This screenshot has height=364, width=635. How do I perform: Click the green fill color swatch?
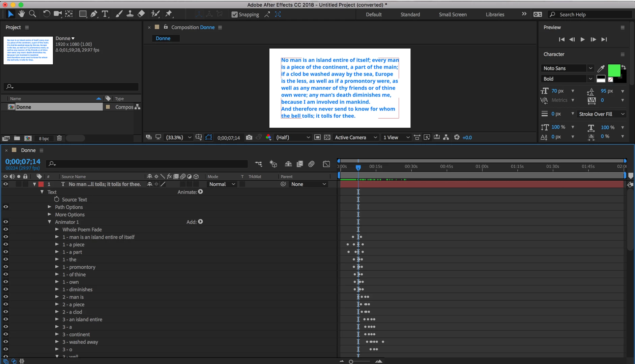pos(614,71)
